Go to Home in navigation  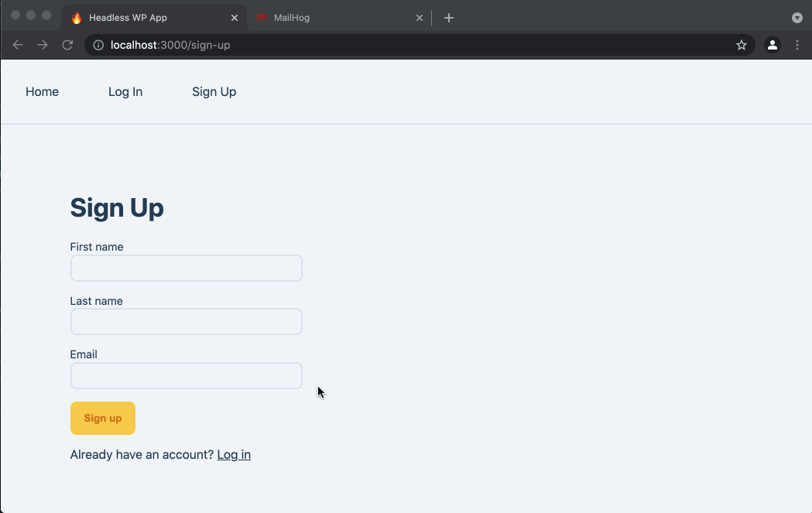(x=42, y=91)
